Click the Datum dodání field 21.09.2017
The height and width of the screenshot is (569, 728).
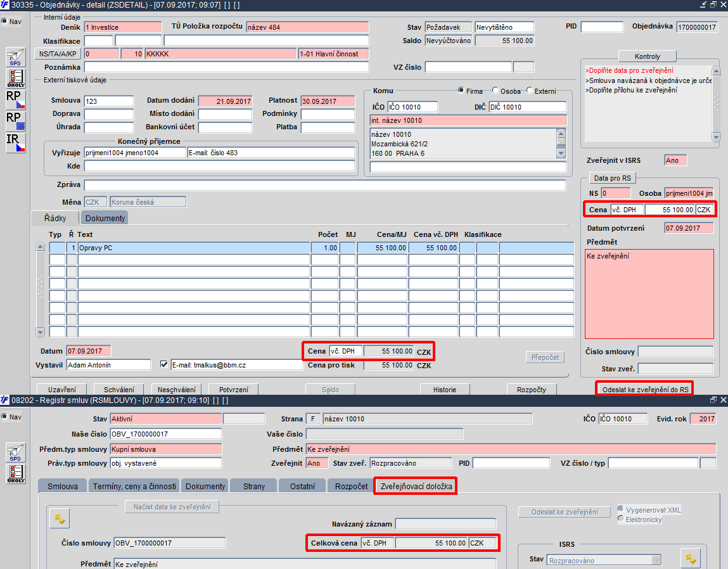pos(225,101)
